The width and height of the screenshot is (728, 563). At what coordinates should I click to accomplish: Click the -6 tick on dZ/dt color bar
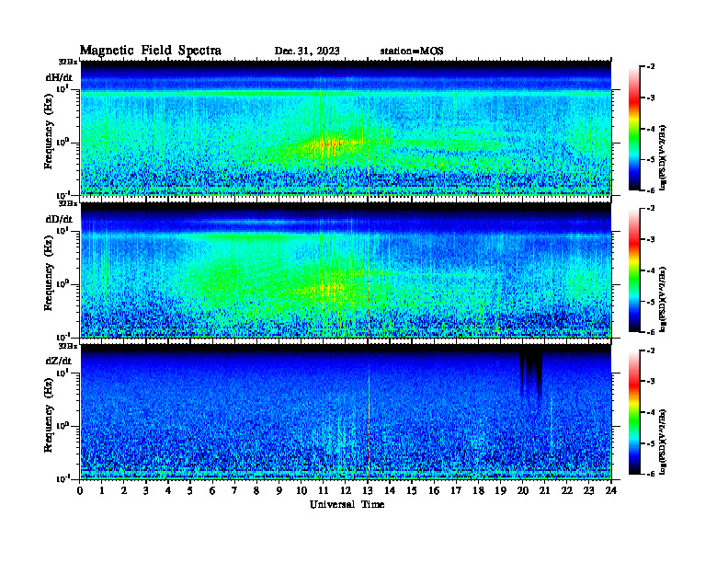[x=651, y=474]
